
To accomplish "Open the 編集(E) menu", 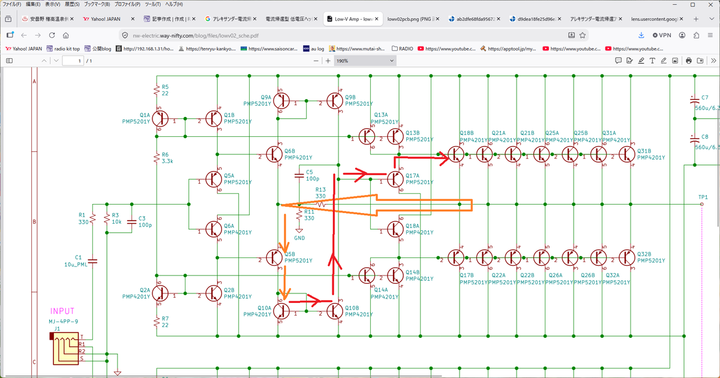I will click(x=33, y=4).
